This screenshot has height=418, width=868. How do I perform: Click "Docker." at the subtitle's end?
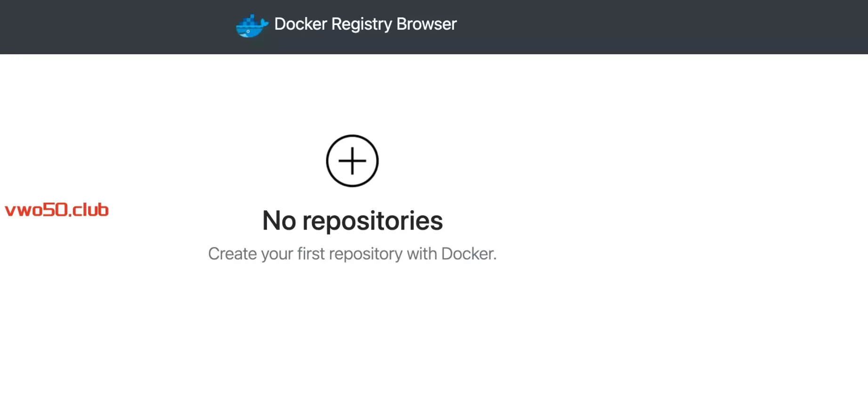(469, 254)
